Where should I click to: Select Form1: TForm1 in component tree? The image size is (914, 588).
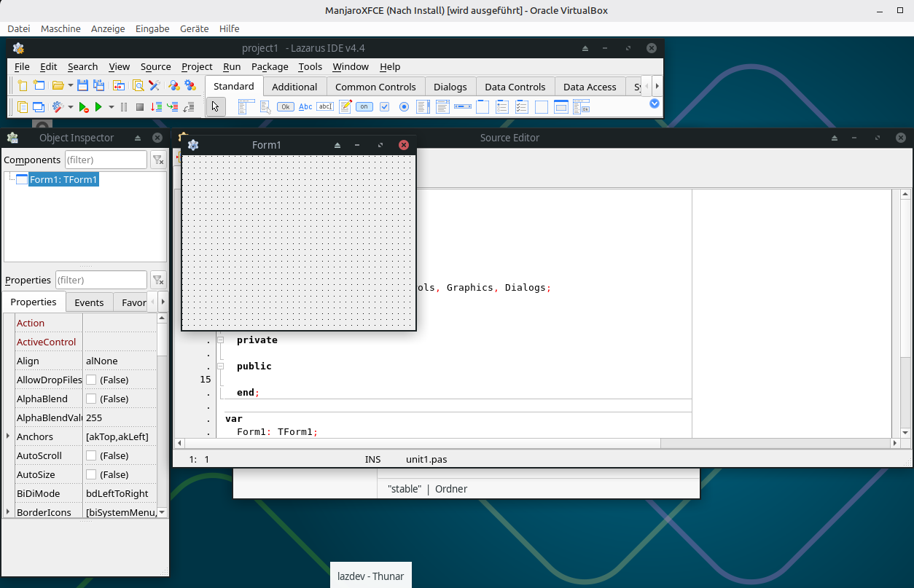pyautogui.click(x=63, y=179)
